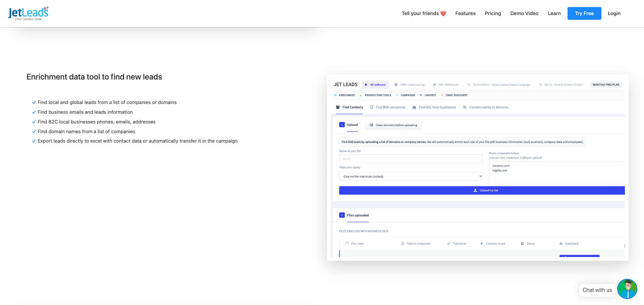Click the Login link
The height and width of the screenshot is (305, 644).
tap(614, 13)
